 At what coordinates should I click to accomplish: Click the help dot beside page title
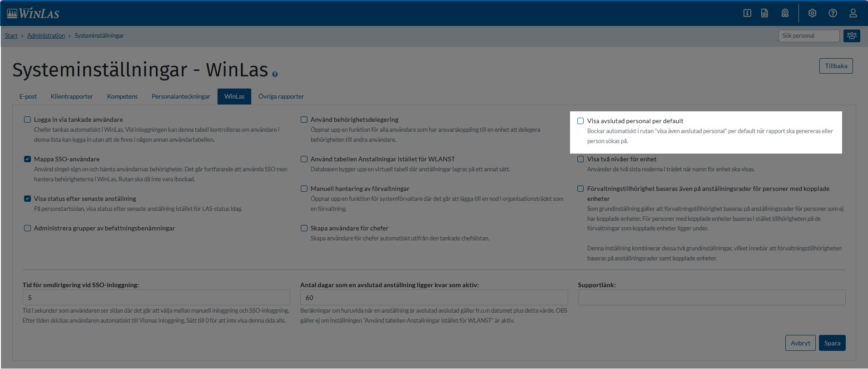click(x=275, y=74)
